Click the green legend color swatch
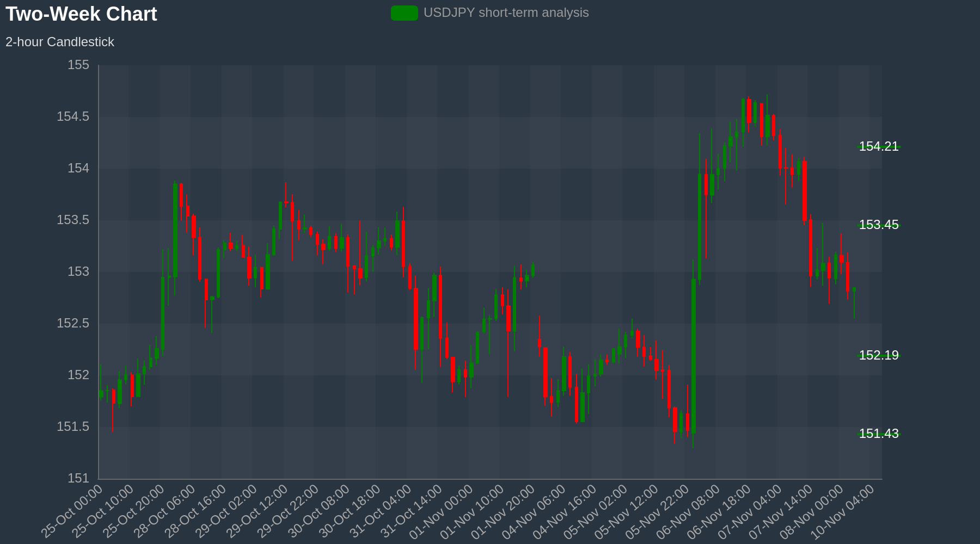This screenshot has height=544, width=980. [405, 13]
